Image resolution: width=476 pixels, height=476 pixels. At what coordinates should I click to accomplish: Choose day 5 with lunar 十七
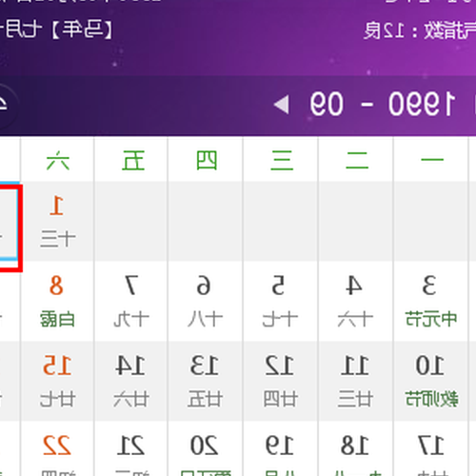coord(280,302)
